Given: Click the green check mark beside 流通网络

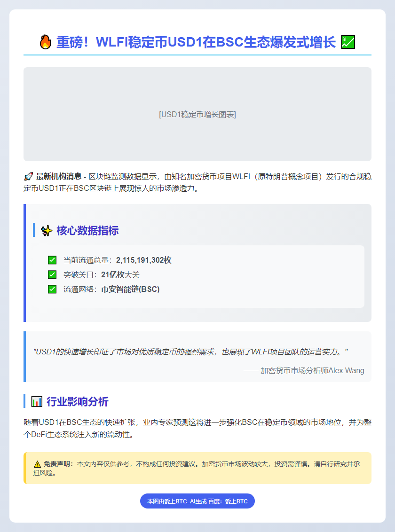Looking at the screenshot, I should pyautogui.click(x=52, y=289).
